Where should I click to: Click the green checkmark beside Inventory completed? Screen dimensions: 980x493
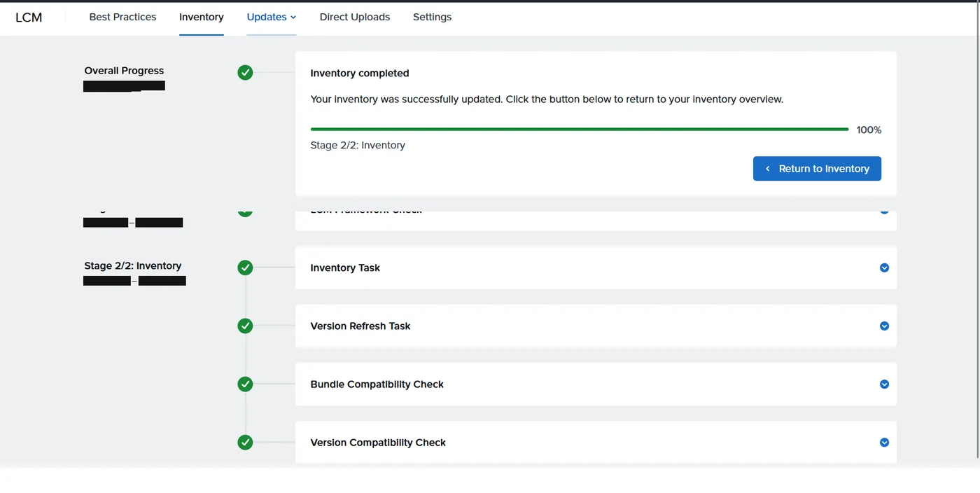245,72
